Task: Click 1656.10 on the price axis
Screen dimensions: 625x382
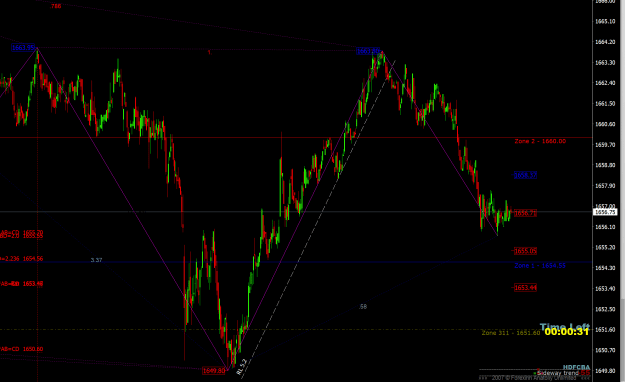Action: (x=605, y=227)
